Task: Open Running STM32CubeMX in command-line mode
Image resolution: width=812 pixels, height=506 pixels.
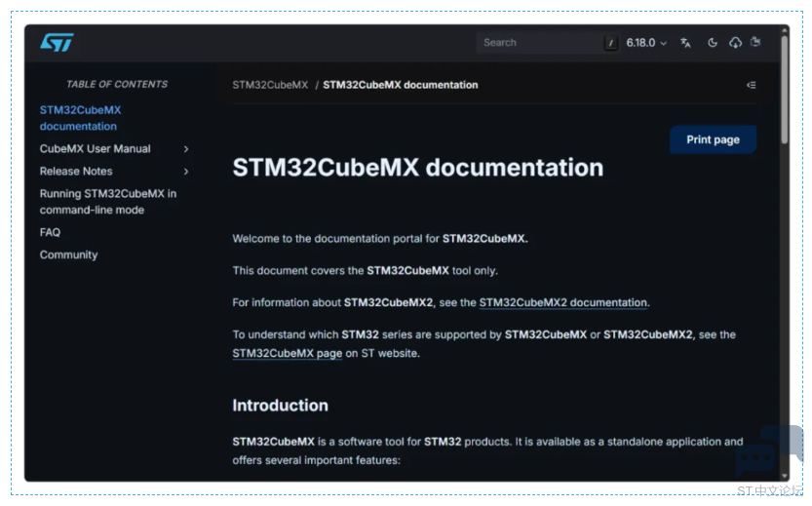Action: [x=108, y=202]
